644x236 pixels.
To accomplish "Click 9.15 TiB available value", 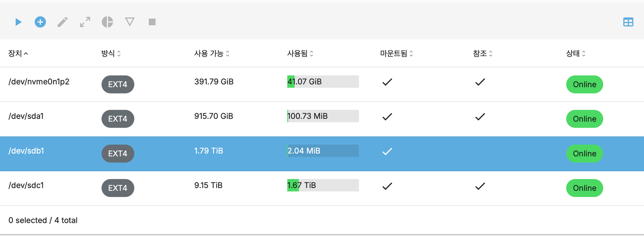I will pos(208,185).
